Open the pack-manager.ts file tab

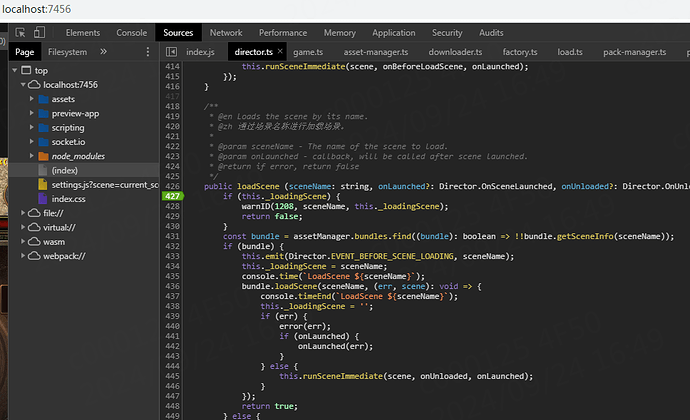point(635,52)
